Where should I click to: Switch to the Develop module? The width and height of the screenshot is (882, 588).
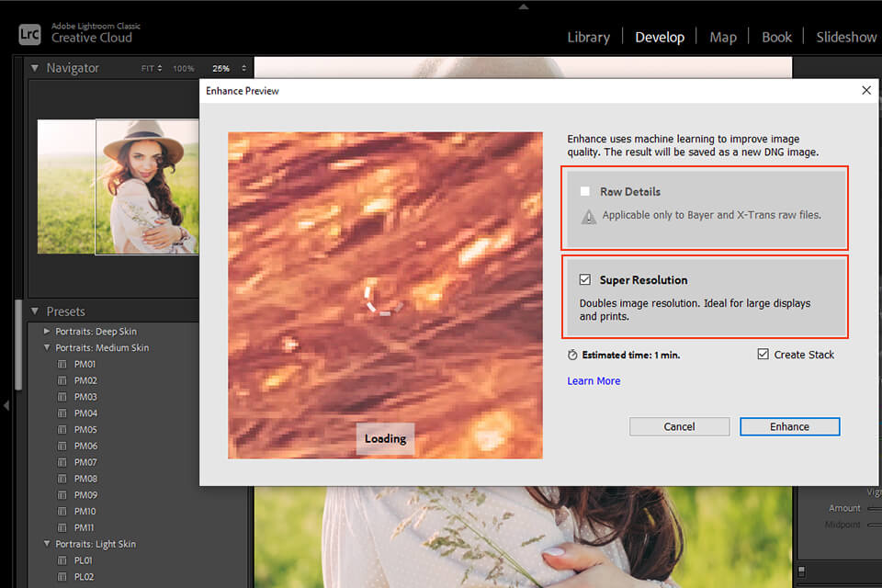tap(660, 37)
